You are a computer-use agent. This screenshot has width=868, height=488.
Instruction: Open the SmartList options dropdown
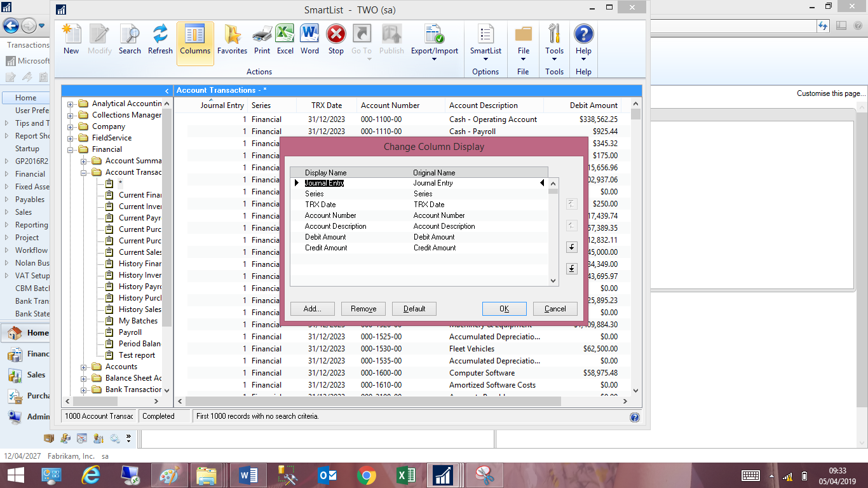pos(485,42)
